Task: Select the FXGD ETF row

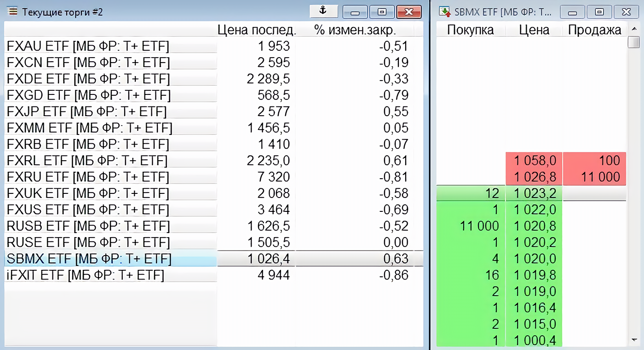Action: 214,95
